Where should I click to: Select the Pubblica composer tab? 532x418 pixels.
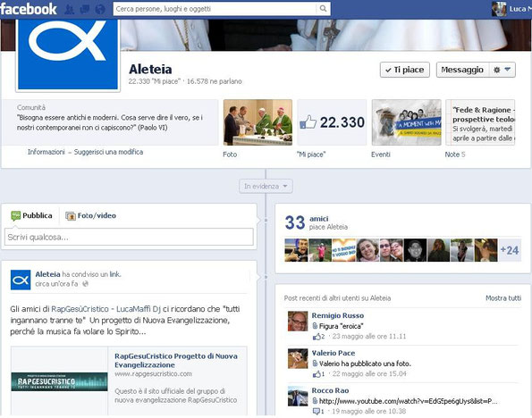point(31,215)
